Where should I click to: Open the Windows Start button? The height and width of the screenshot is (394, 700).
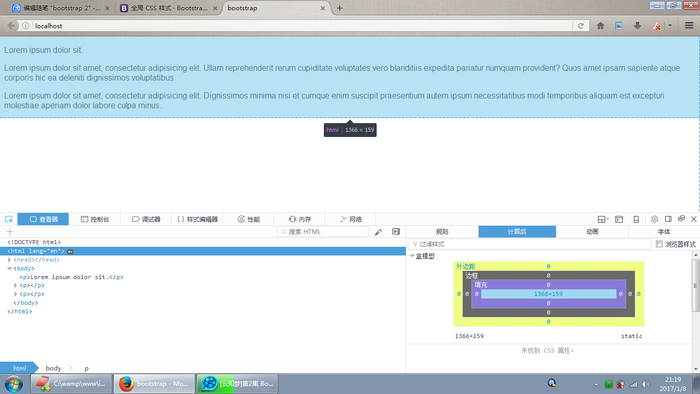coord(14,384)
